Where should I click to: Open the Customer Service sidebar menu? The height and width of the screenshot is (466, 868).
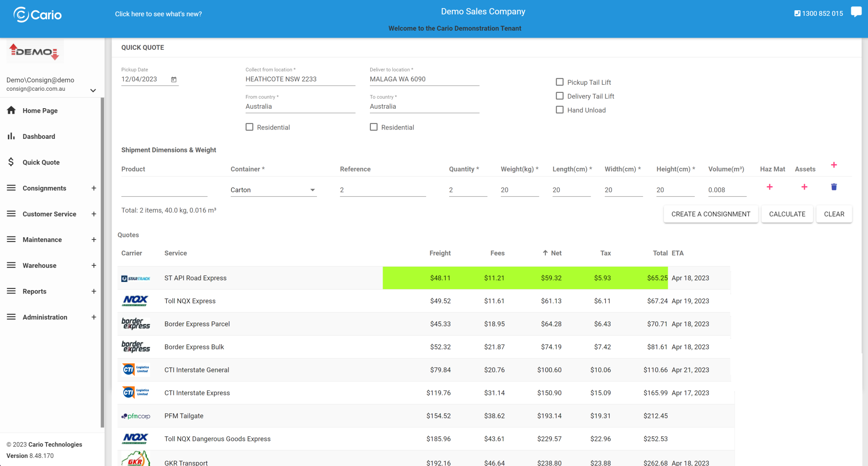point(49,214)
